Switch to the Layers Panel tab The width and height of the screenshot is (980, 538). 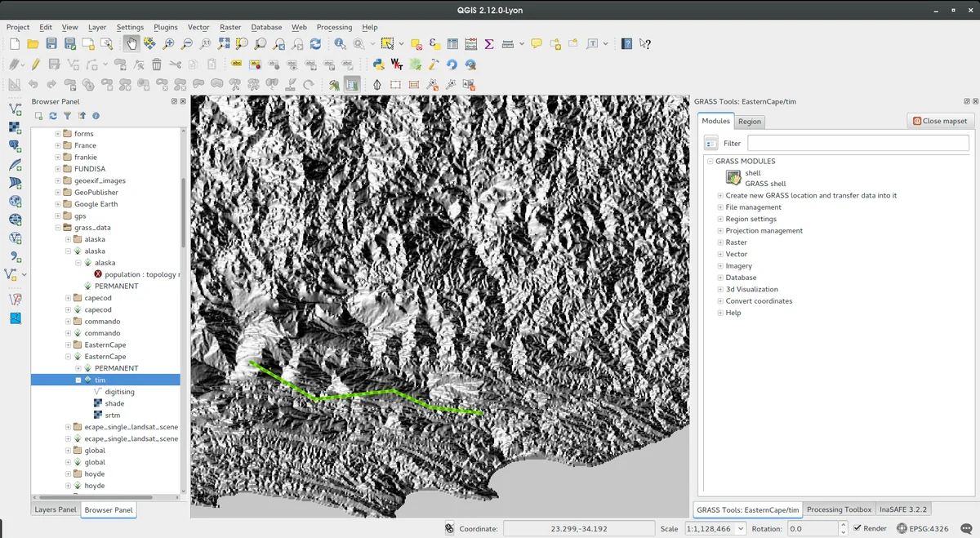coord(56,510)
